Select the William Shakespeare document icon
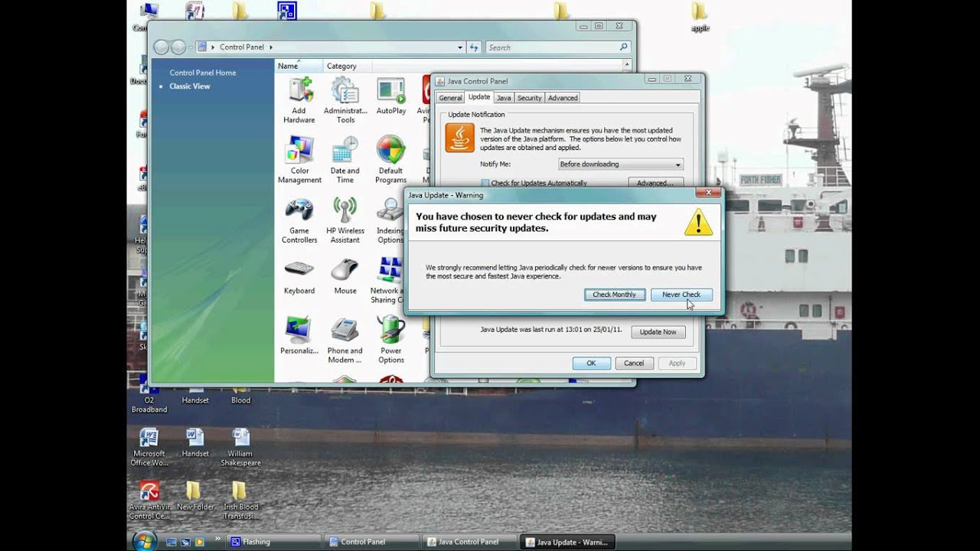This screenshot has height=551, width=980. click(240, 448)
